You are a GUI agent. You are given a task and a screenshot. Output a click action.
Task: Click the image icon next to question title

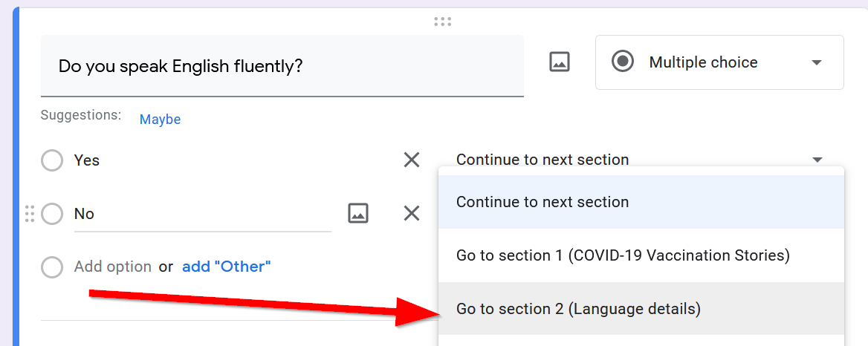coord(559,62)
